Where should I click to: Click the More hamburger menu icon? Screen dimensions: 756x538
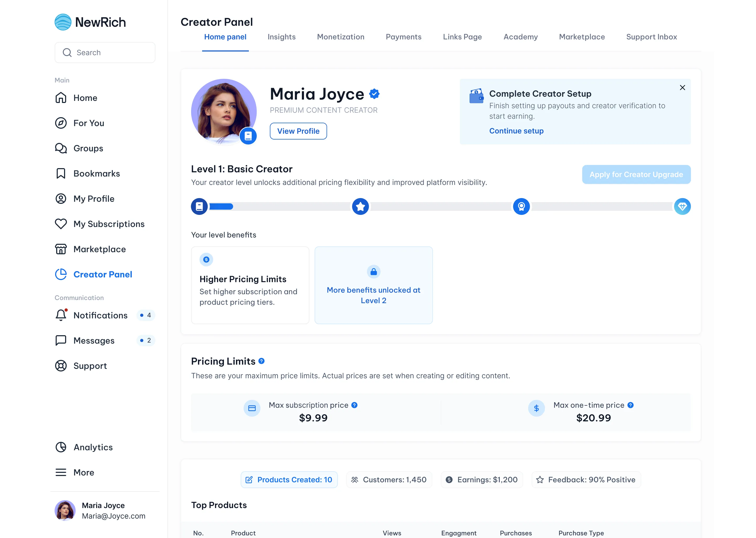pyautogui.click(x=61, y=472)
